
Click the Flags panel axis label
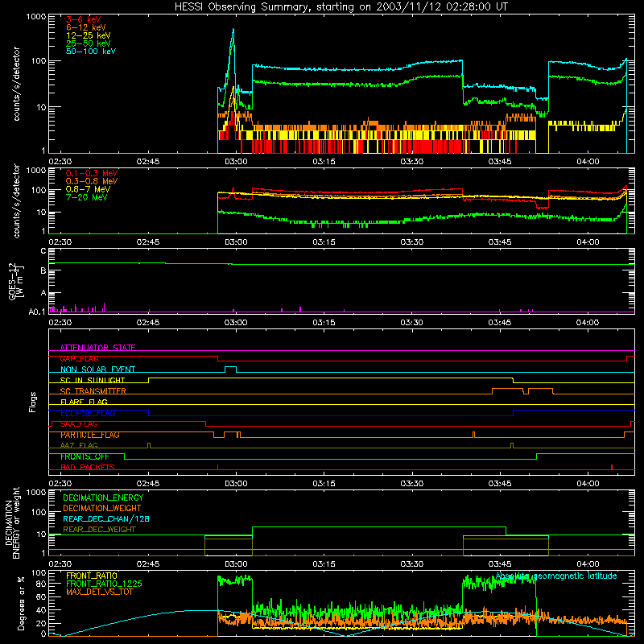(33, 402)
